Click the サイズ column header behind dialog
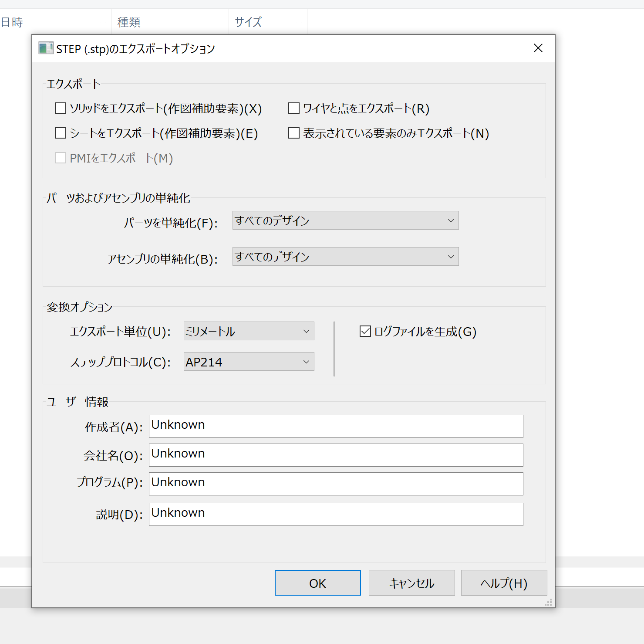 tap(268, 22)
